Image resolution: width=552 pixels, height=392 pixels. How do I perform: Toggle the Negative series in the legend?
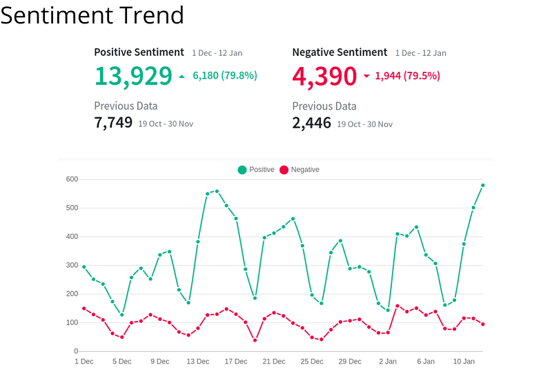coord(299,170)
